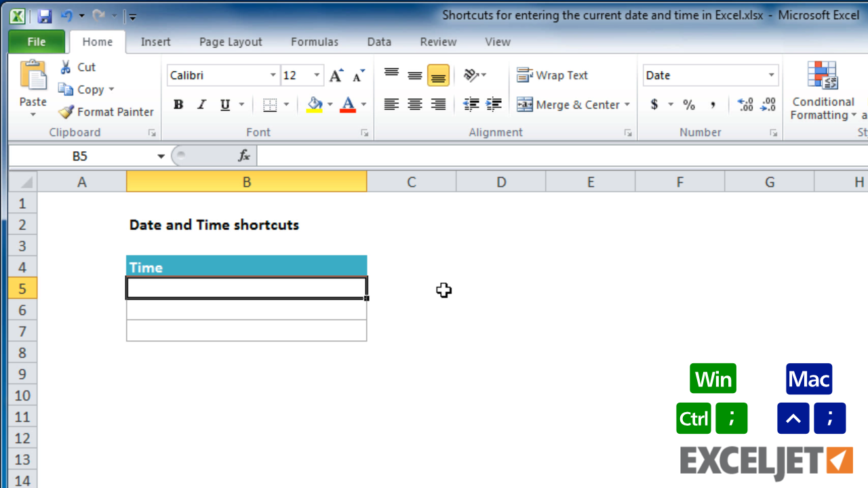Open the Customize Quick Access Toolbar dropdown
Image resolution: width=868 pixels, height=488 pixels.
pyautogui.click(x=132, y=16)
